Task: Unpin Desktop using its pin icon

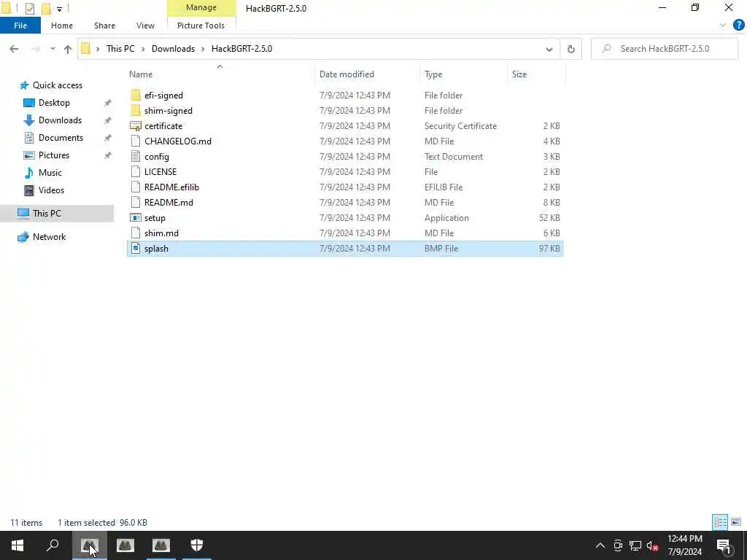Action: point(108,103)
